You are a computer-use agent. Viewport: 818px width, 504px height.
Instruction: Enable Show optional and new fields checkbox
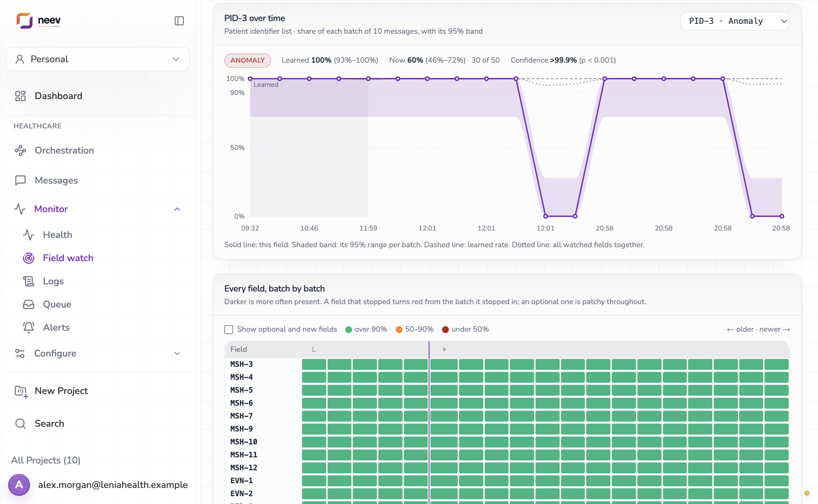point(229,330)
